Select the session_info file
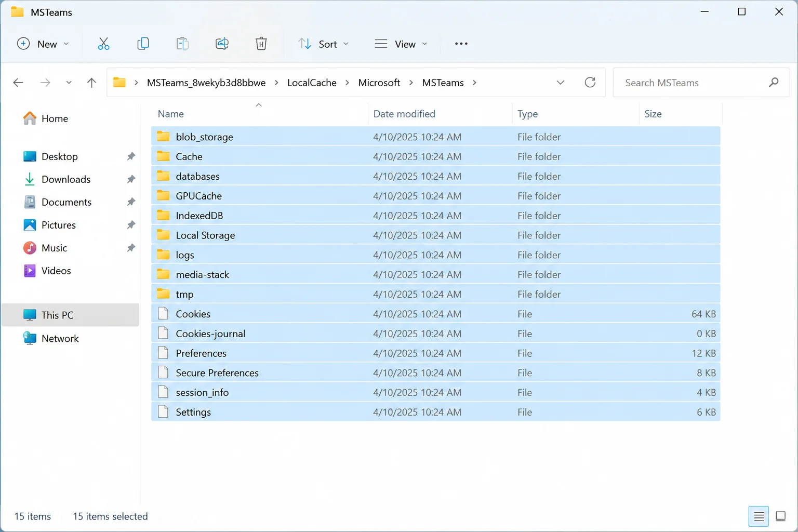Viewport: 798px width, 532px height. coord(436,392)
